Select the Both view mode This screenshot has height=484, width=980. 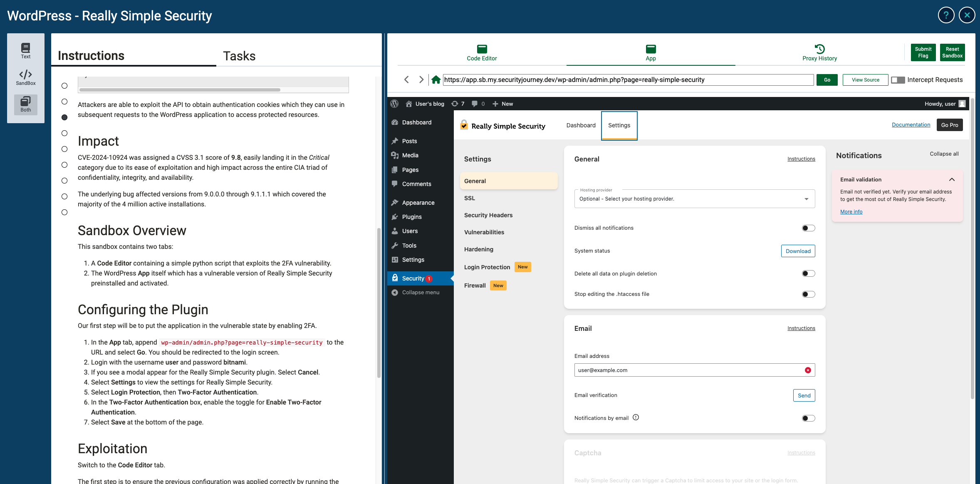pos(26,104)
